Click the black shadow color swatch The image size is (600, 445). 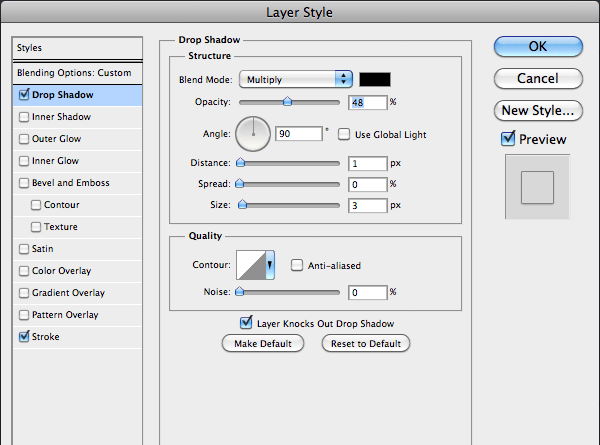(x=375, y=79)
